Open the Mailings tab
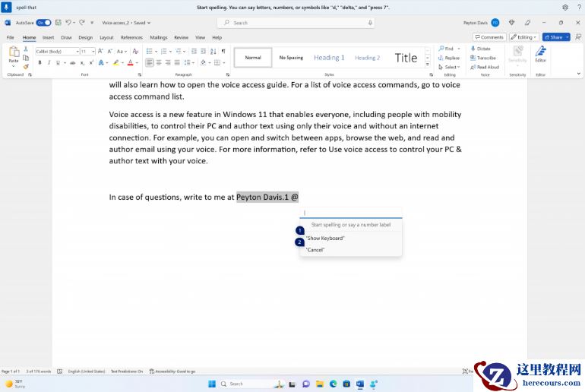Screen dimensions: 585x392 pos(159,37)
